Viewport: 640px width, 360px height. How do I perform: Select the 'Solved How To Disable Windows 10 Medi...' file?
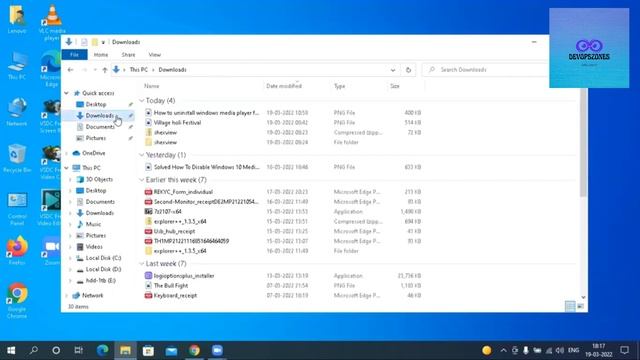tap(206, 167)
